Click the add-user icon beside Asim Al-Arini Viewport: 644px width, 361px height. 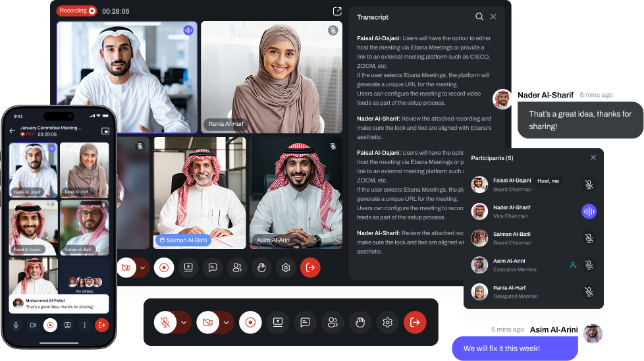click(x=574, y=265)
